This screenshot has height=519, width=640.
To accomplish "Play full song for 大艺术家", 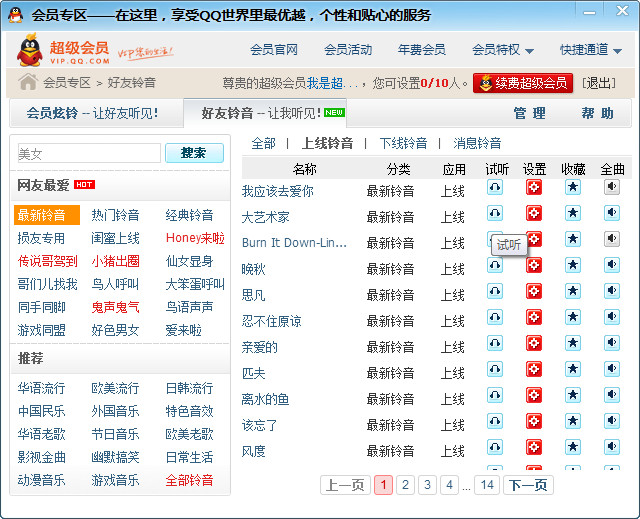I will coord(612,213).
